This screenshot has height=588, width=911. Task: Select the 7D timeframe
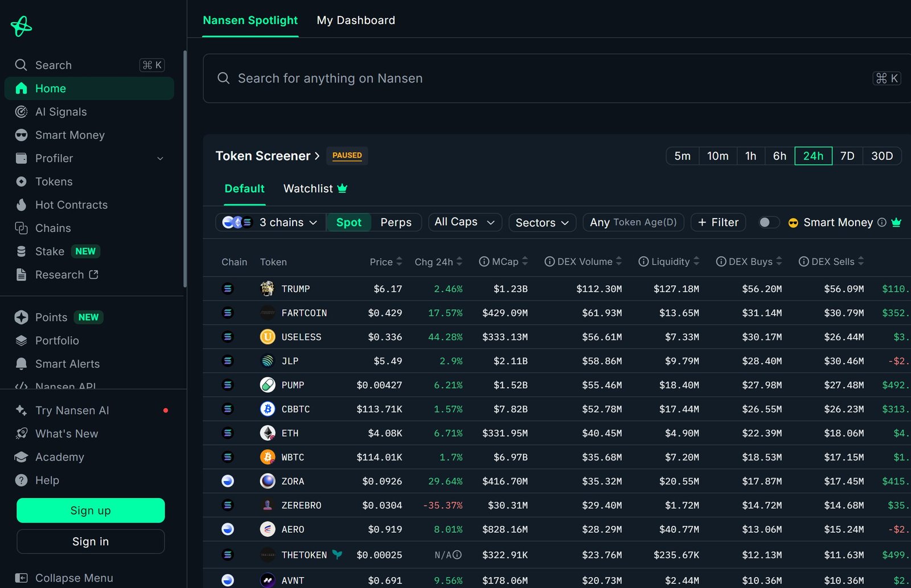(847, 155)
